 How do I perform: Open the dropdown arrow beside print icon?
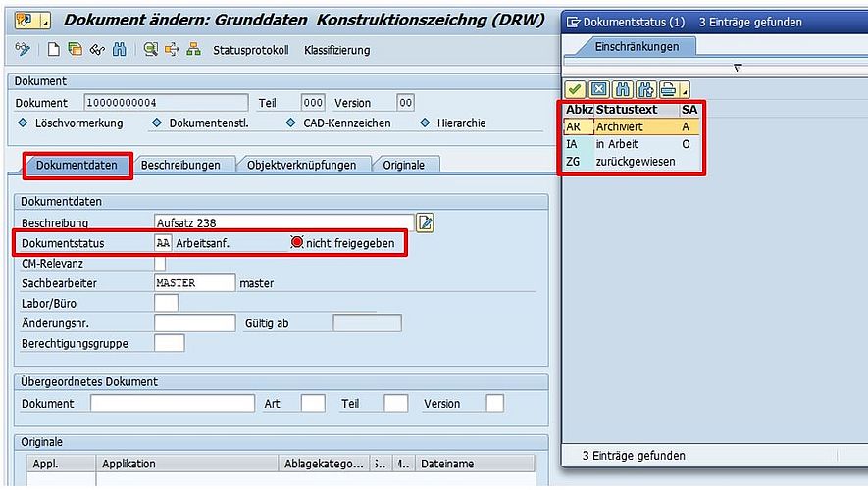(685, 91)
